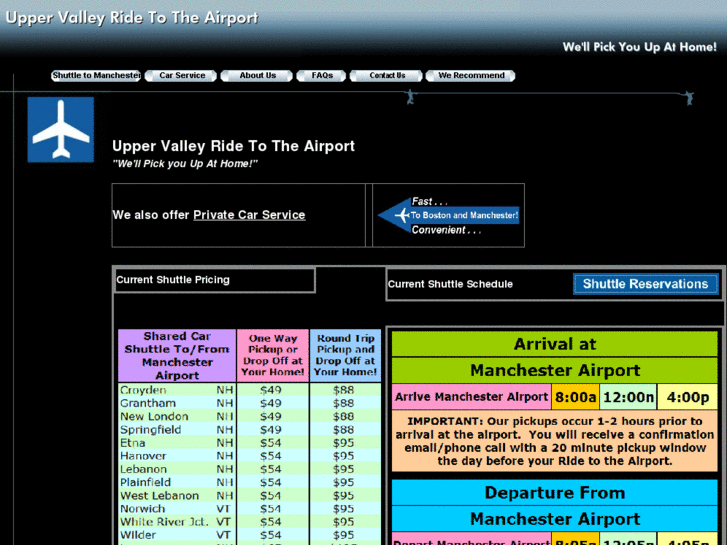The height and width of the screenshot is (545, 727).
Task: Click the $54 one way price for Hanover
Action: tap(271, 456)
